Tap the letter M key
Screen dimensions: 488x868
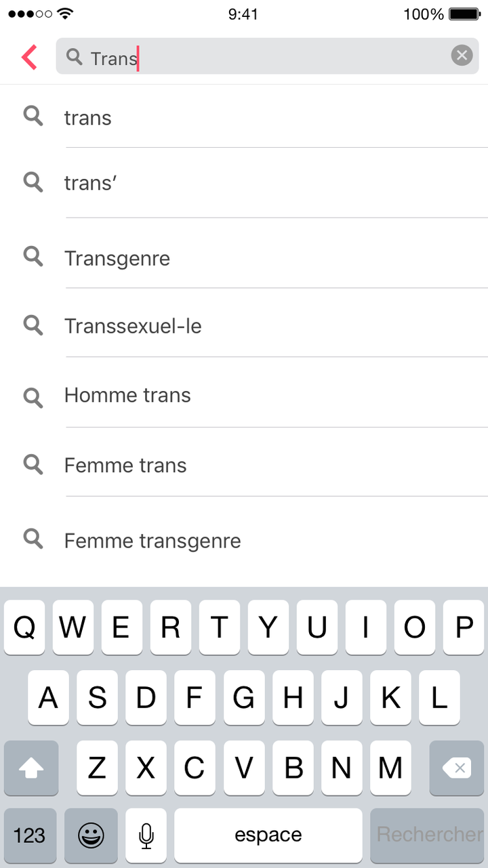(390, 768)
